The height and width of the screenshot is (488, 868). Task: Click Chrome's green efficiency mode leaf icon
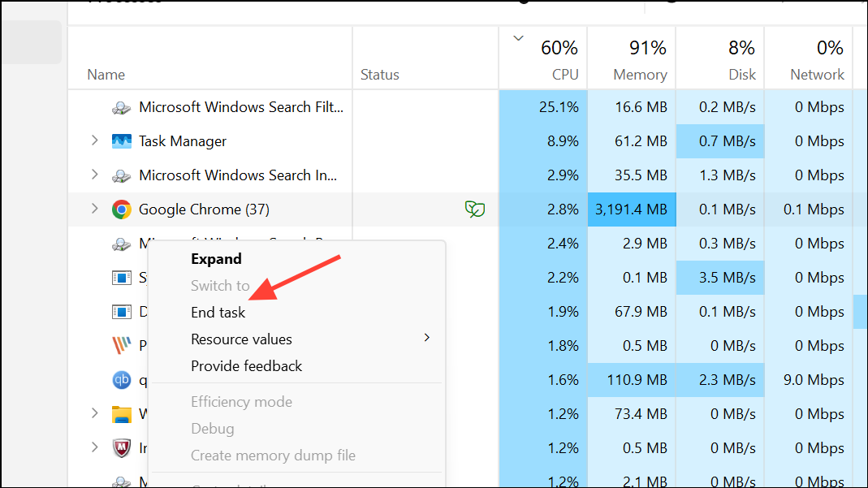(x=475, y=209)
